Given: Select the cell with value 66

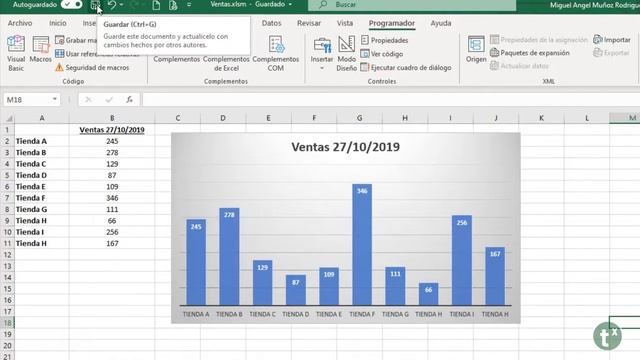Looking at the screenshot, I should (112, 221).
